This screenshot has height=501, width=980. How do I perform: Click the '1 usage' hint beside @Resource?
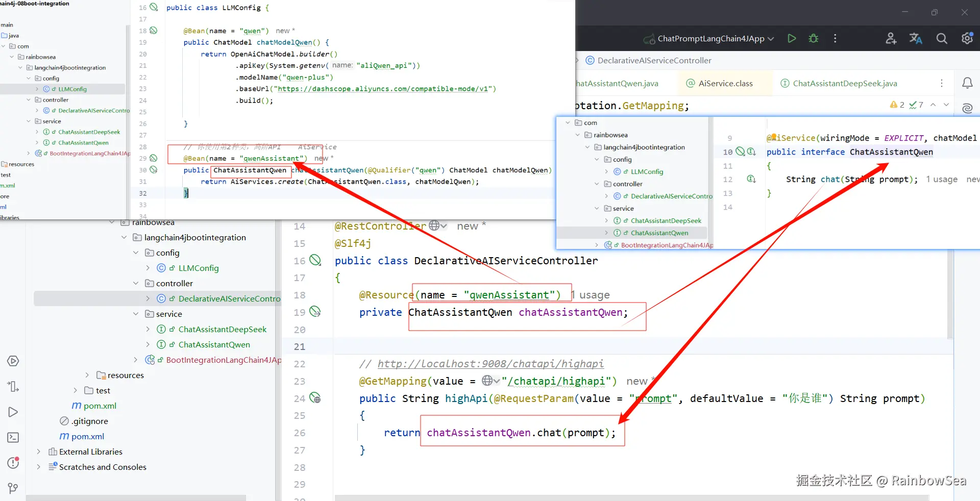pyautogui.click(x=591, y=295)
